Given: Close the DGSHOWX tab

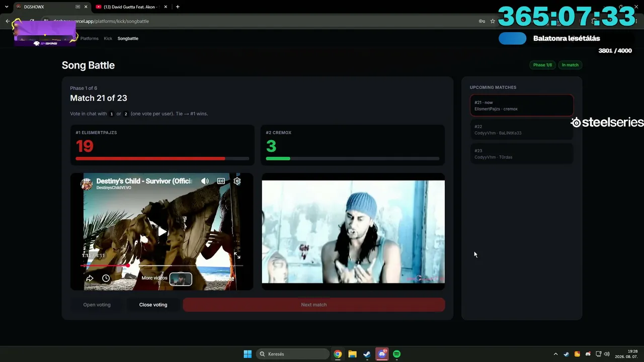Looking at the screenshot, I should pos(86,7).
